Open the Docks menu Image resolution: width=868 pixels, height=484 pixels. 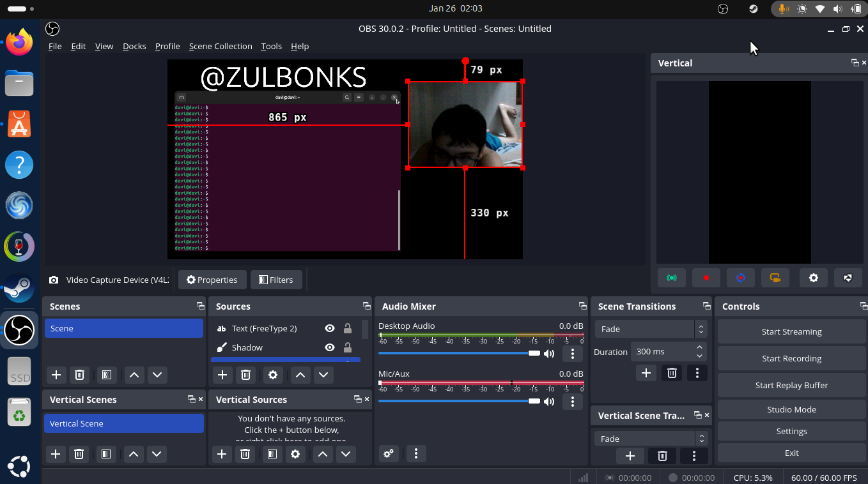(134, 46)
